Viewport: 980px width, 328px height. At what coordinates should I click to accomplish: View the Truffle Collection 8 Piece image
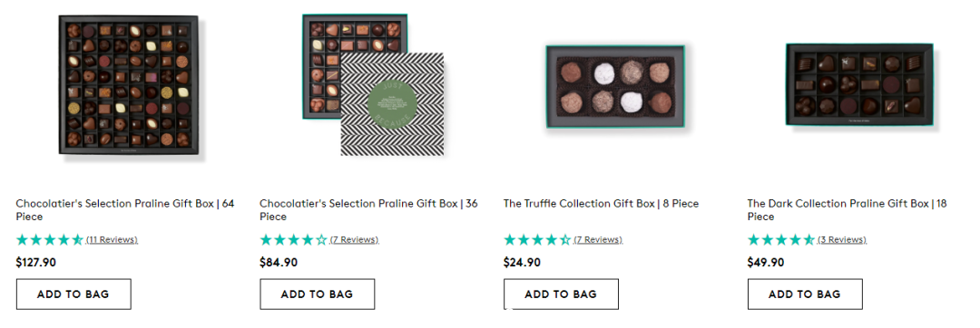tap(615, 87)
